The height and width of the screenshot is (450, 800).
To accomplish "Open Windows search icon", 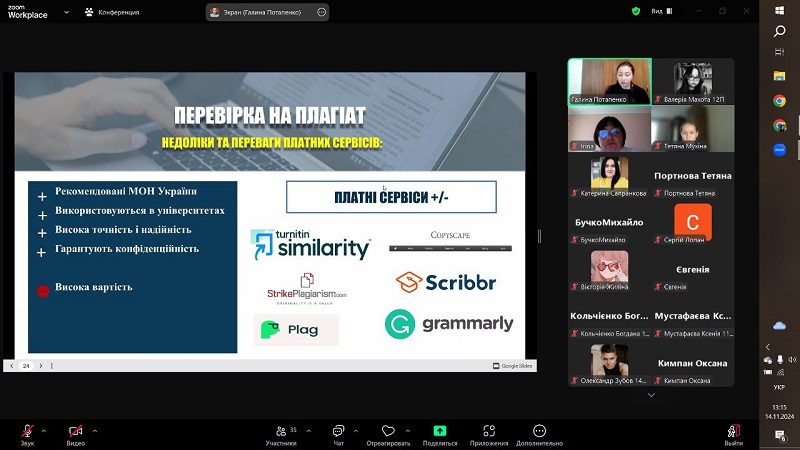I will click(779, 31).
